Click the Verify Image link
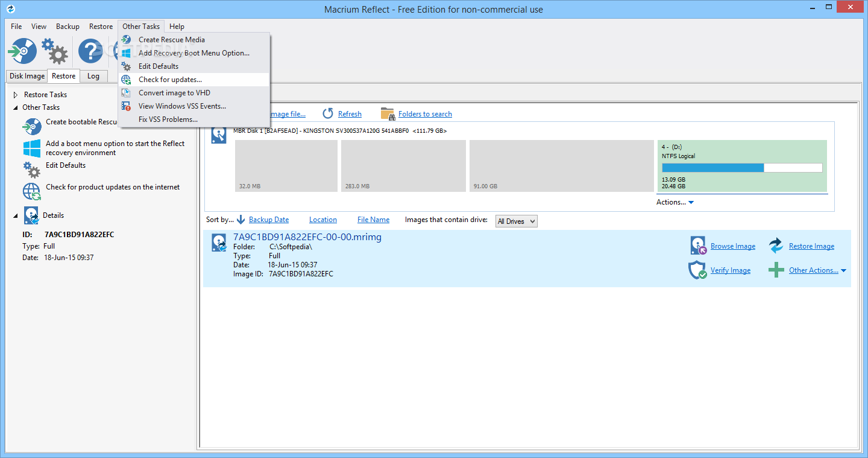Viewport: 868px width, 458px height. point(731,270)
